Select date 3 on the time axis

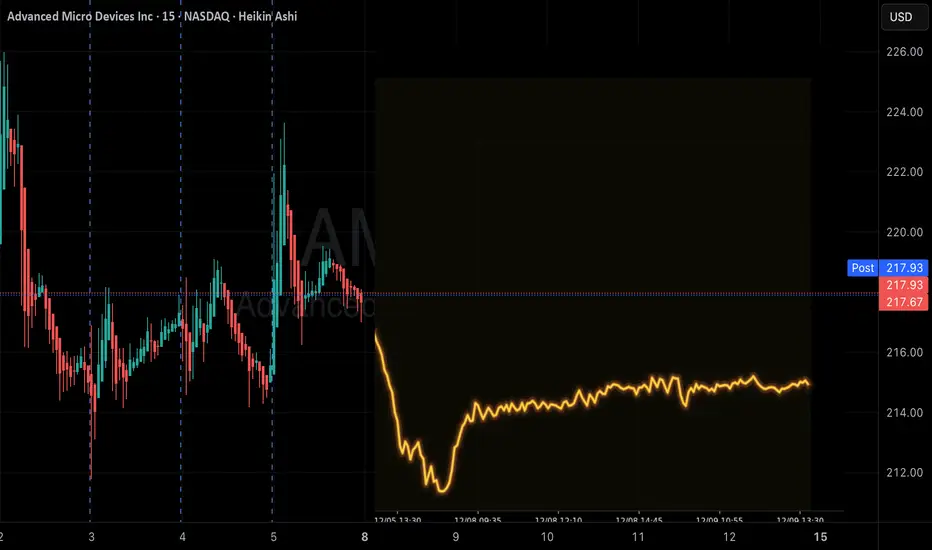click(x=92, y=538)
